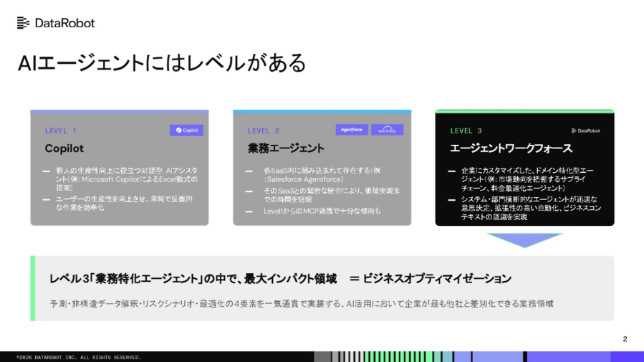Click the Agentforce badge in Level 2 card
The image size is (644, 362).
pos(352,130)
